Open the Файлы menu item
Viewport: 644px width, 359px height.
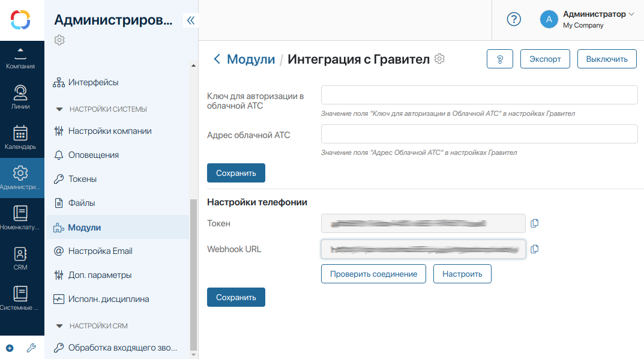(x=118, y=203)
